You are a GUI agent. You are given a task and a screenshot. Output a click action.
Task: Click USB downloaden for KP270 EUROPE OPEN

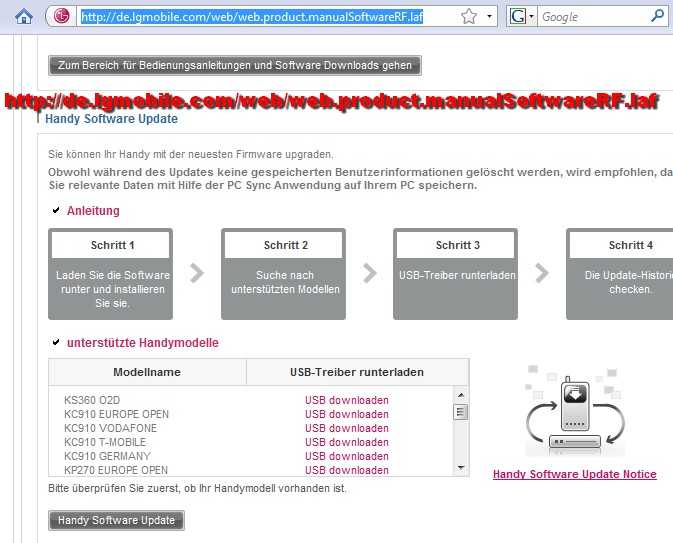click(347, 470)
